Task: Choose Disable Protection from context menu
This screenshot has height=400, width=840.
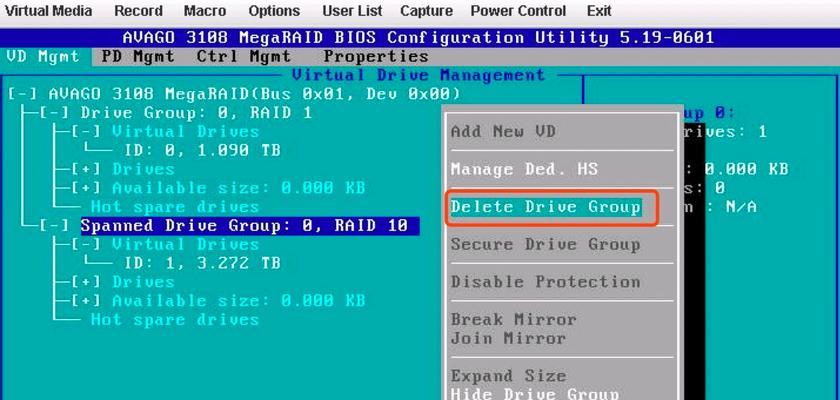Action: click(x=546, y=282)
